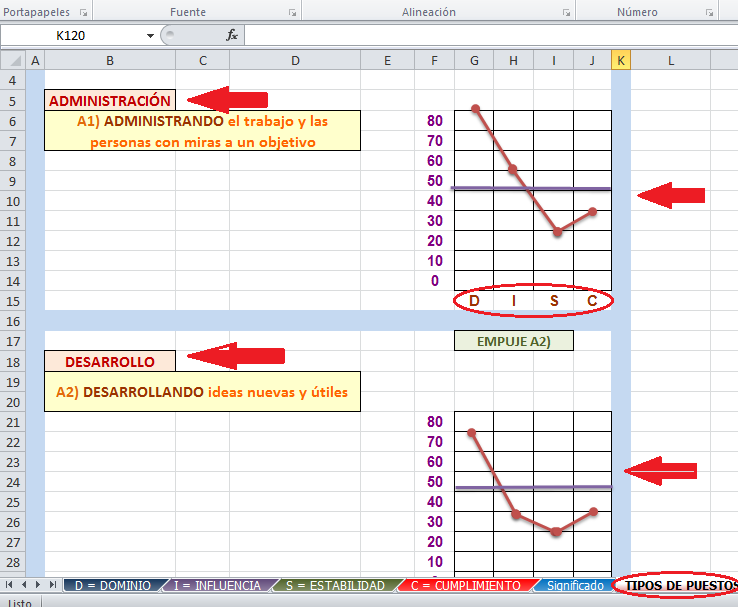The width and height of the screenshot is (738, 607).
Task: Select the S = ESTABILIDAD sheet tab
Action: click(x=334, y=585)
